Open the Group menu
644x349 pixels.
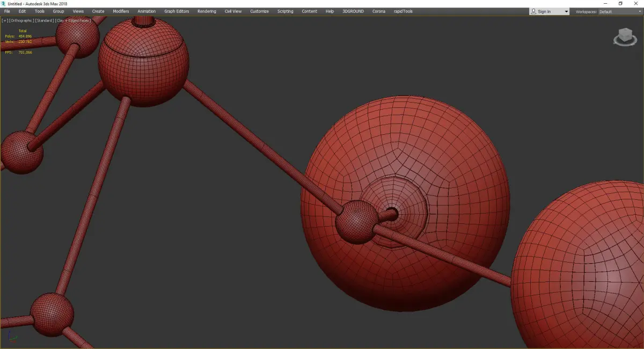[58, 11]
